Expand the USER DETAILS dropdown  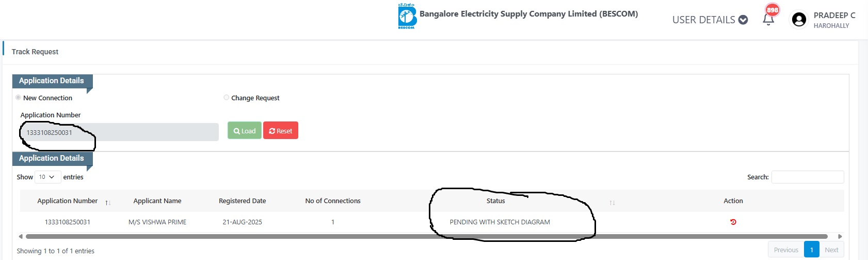click(710, 20)
